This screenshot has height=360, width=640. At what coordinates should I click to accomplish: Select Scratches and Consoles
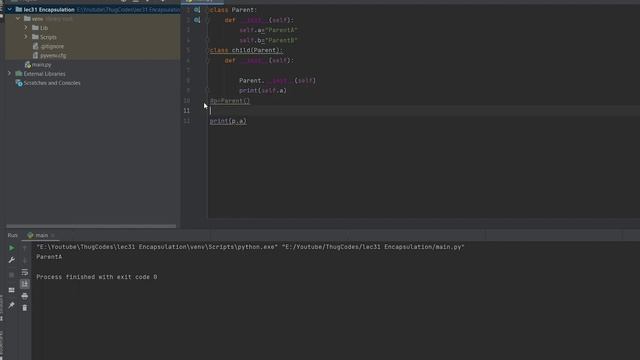tap(52, 83)
